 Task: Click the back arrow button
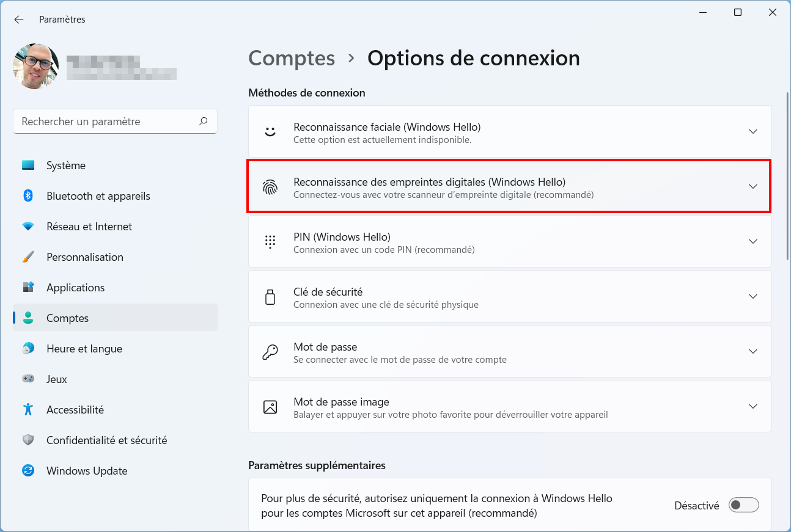(19, 20)
